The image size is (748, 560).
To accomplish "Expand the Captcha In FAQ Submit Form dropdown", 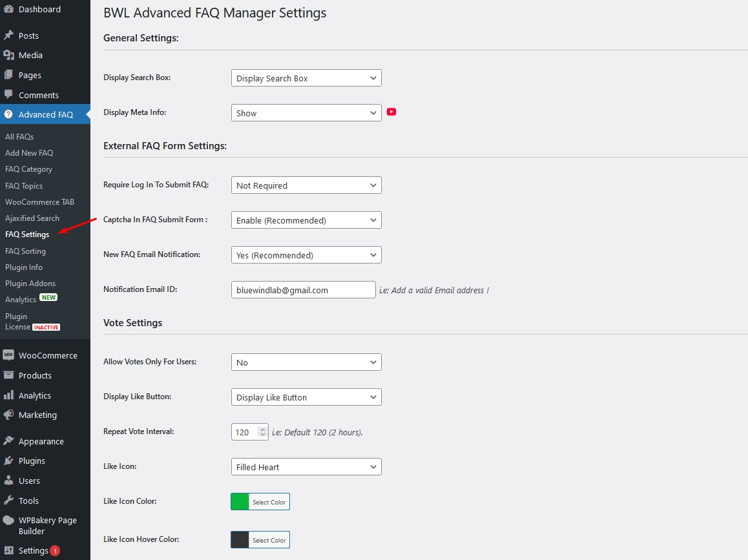I will (x=306, y=220).
